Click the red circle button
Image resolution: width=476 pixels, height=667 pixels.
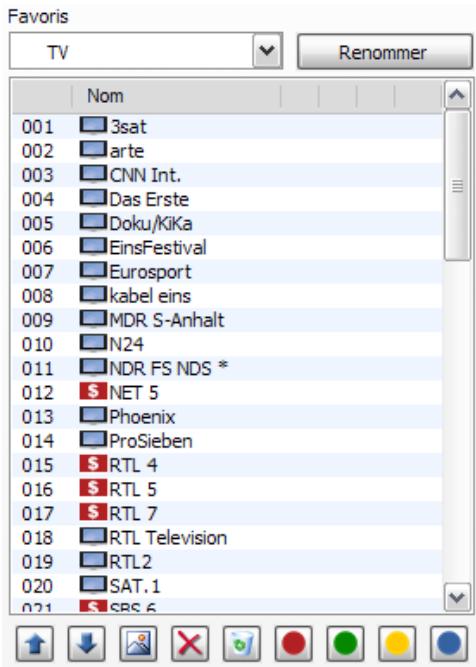294,644
